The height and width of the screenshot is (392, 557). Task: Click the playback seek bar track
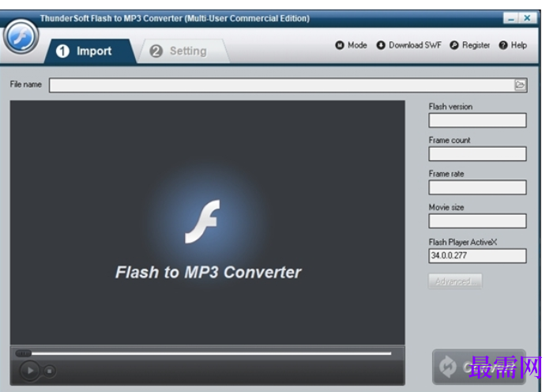[212, 353]
